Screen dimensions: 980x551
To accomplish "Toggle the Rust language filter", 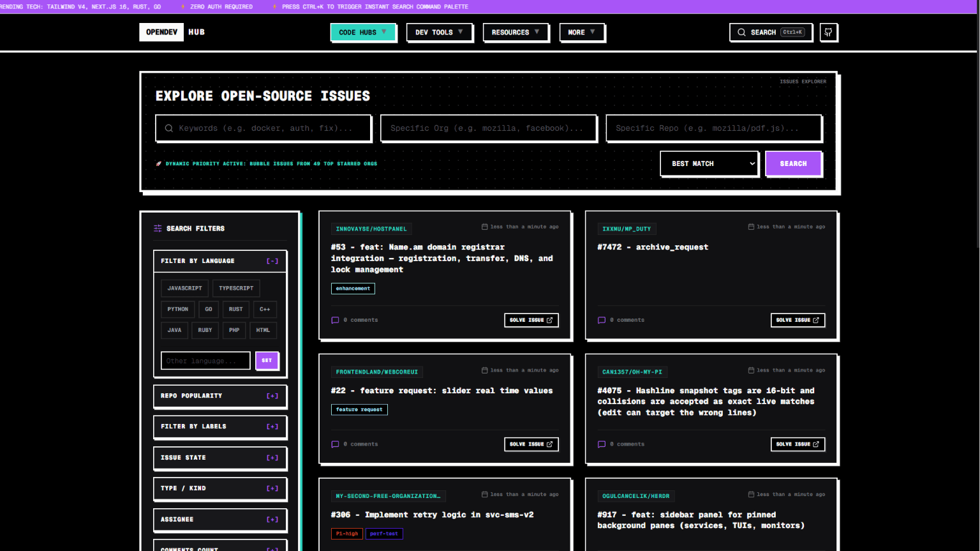I will point(235,310).
